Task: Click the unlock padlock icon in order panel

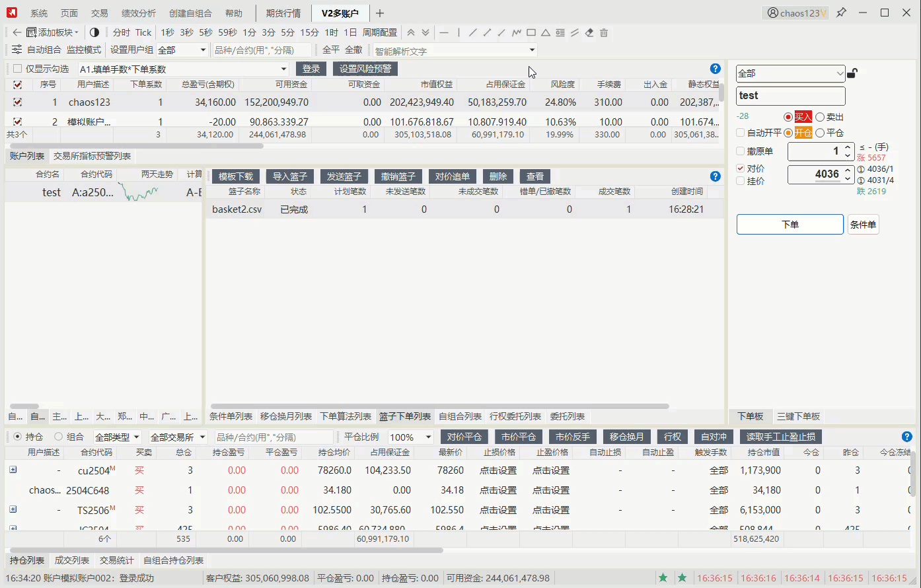Action: (852, 73)
